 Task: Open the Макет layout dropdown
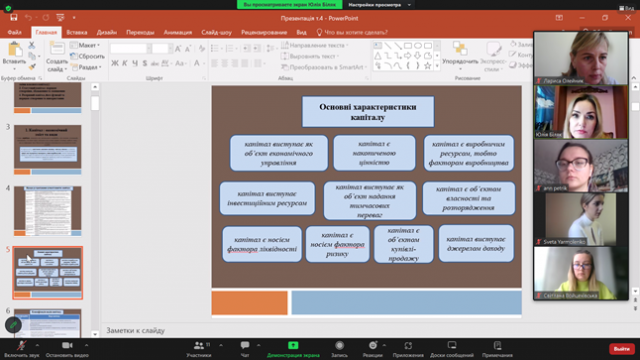(x=85, y=45)
